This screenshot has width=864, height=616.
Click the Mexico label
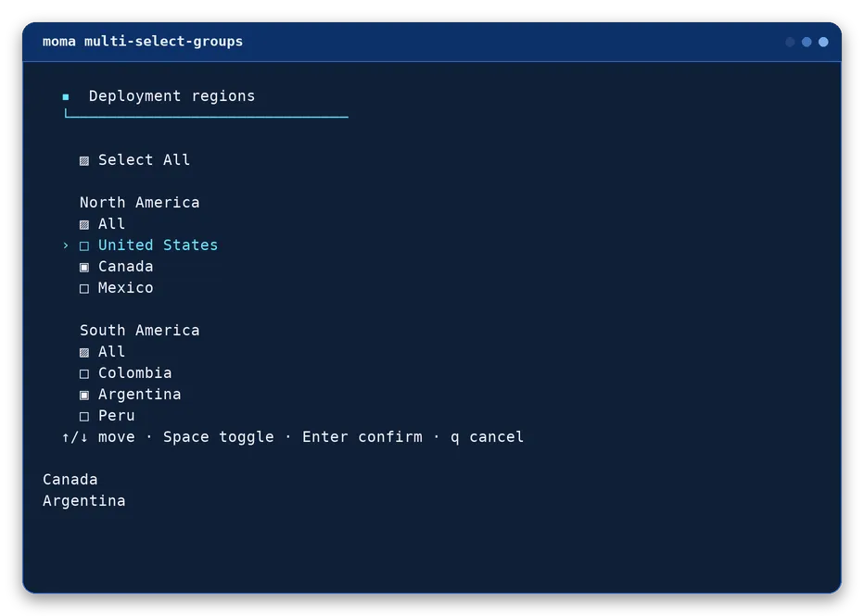click(x=126, y=287)
